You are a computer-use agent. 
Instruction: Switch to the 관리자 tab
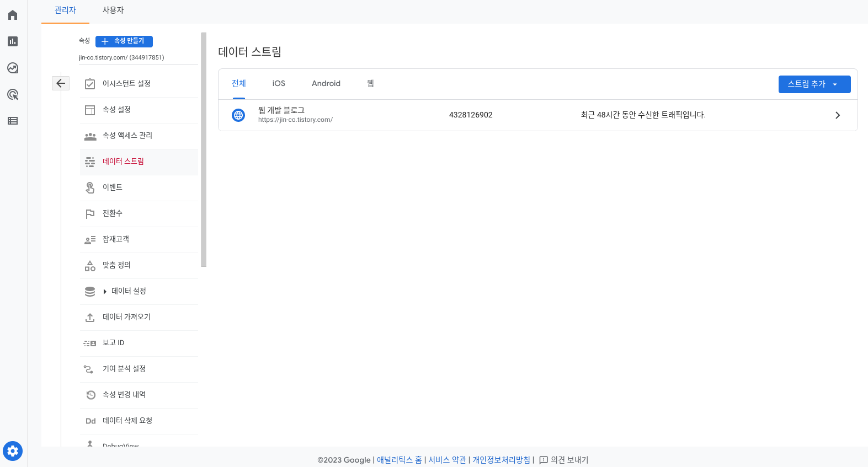point(65,10)
